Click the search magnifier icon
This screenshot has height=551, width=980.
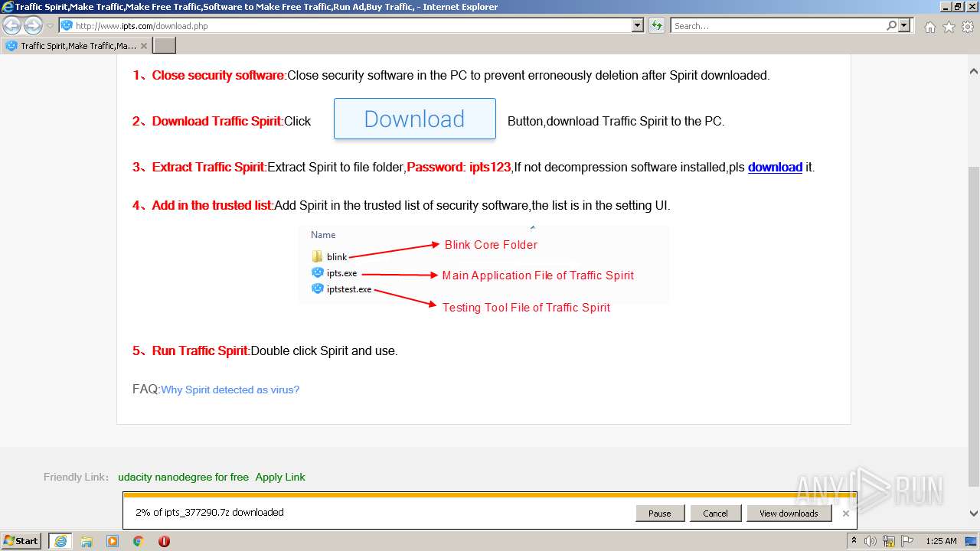pyautogui.click(x=891, y=26)
